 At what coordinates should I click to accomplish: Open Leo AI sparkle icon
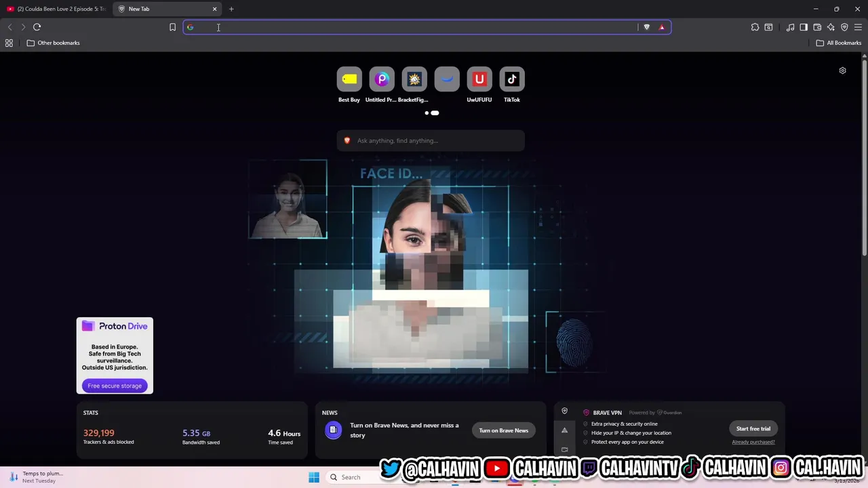pos(831,27)
